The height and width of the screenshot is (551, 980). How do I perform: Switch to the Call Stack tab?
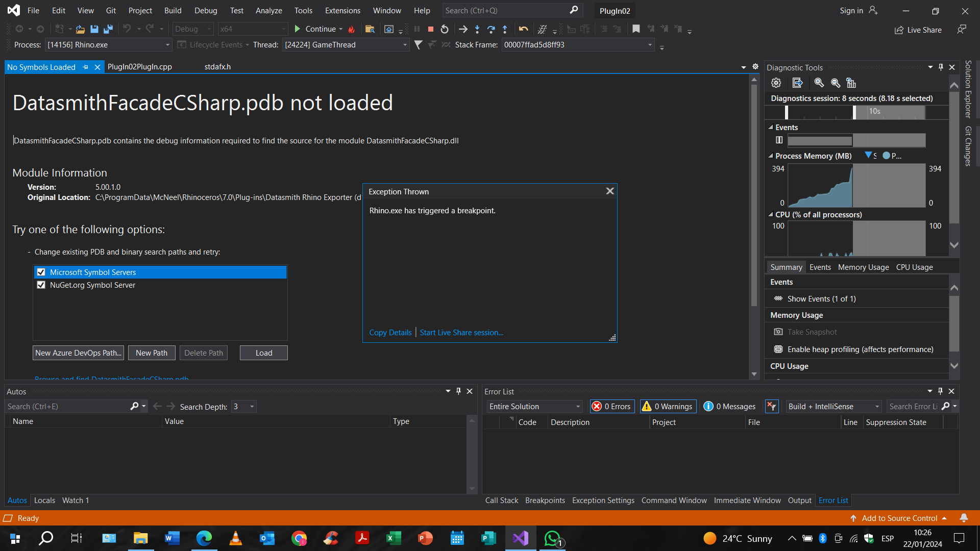tap(501, 500)
